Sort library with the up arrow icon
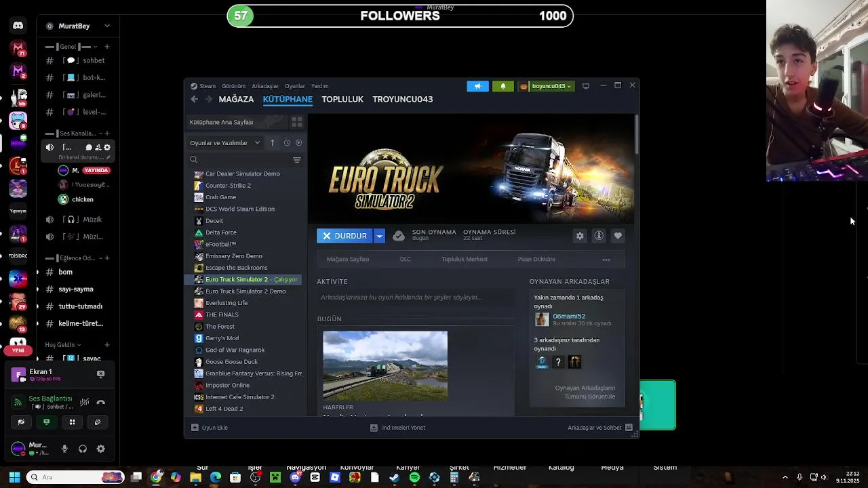The height and width of the screenshot is (488, 868). [x=273, y=143]
